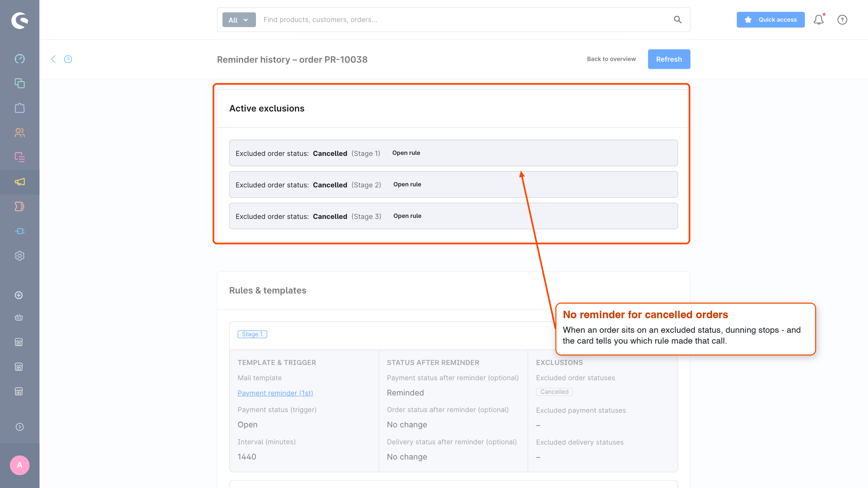Go back using the left chevron

point(53,59)
